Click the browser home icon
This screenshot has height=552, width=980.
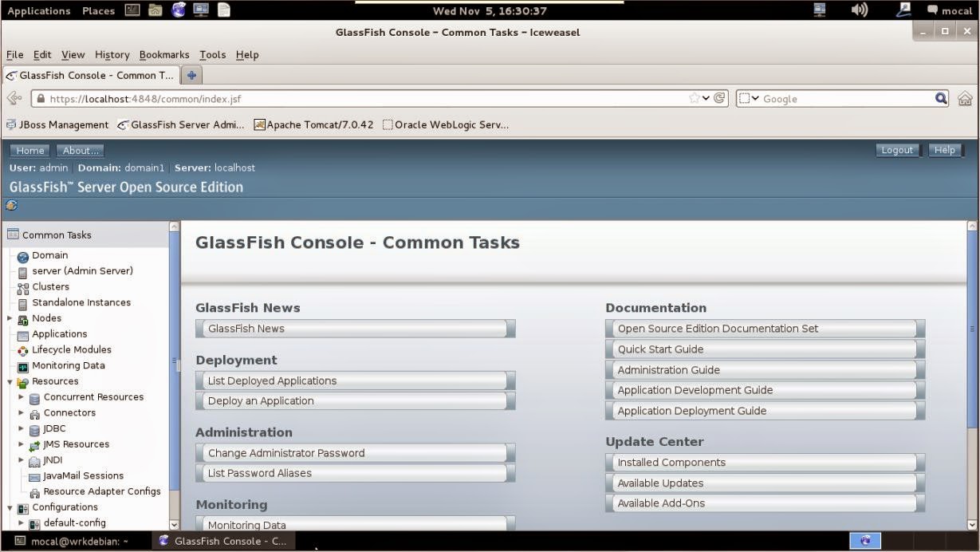click(x=965, y=99)
